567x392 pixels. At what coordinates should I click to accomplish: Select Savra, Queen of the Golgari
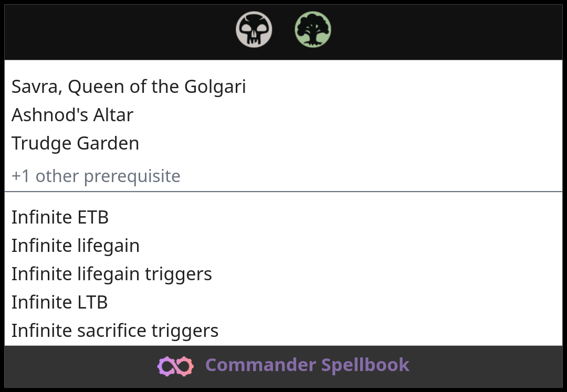click(x=129, y=87)
